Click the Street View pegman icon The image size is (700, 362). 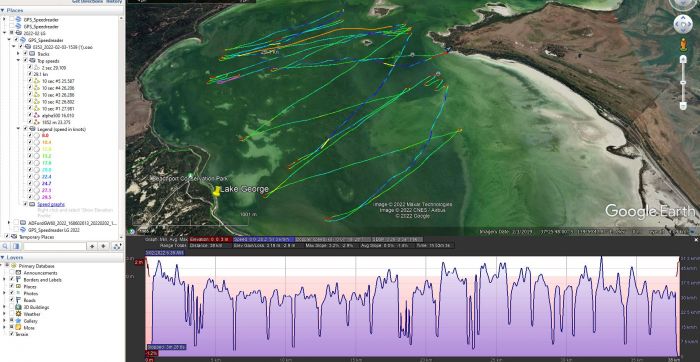(683, 45)
